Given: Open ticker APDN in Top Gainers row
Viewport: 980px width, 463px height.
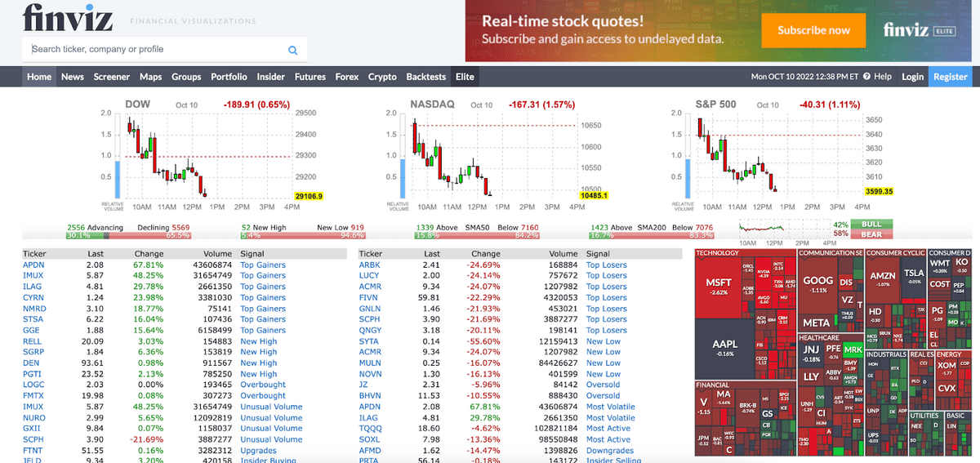Looking at the screenshot, I should [x=33, y=265].
